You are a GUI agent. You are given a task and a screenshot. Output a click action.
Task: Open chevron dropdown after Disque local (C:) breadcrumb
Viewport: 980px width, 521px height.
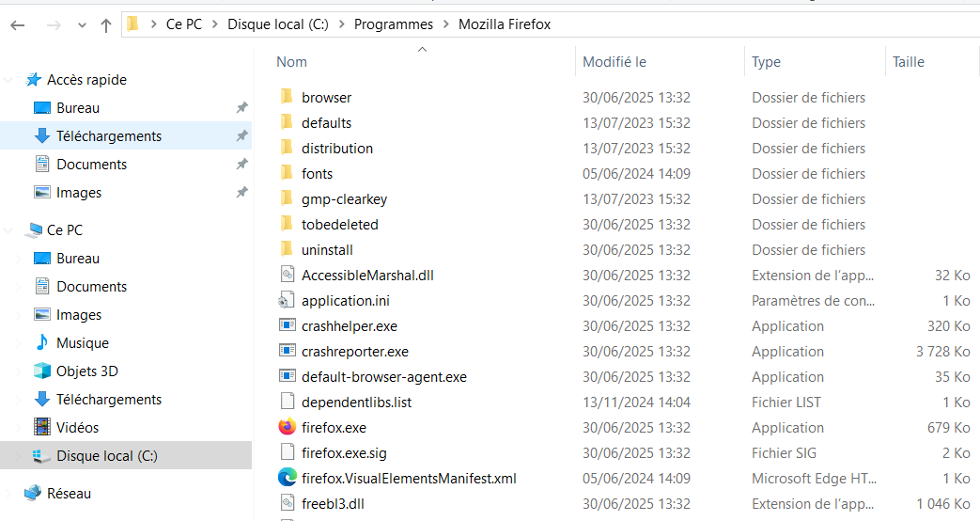tap(341, 24)
